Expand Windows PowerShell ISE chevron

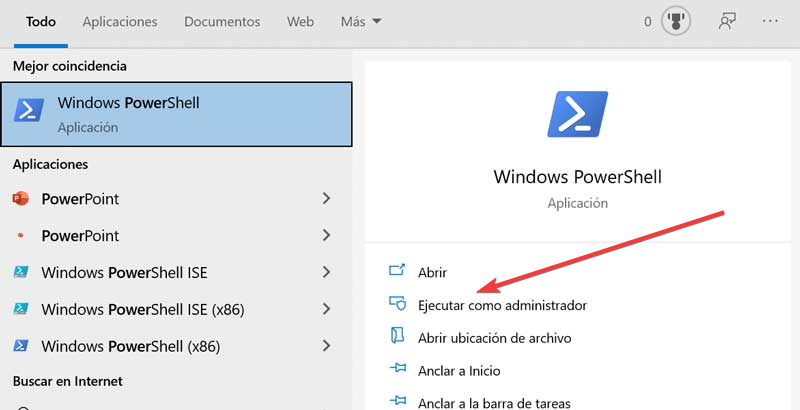[327, 272]
